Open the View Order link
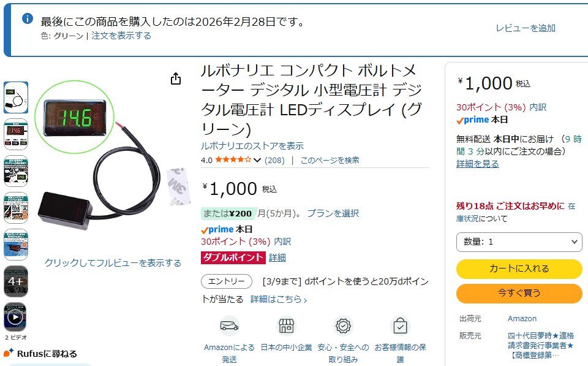 [x=121, y=36]
